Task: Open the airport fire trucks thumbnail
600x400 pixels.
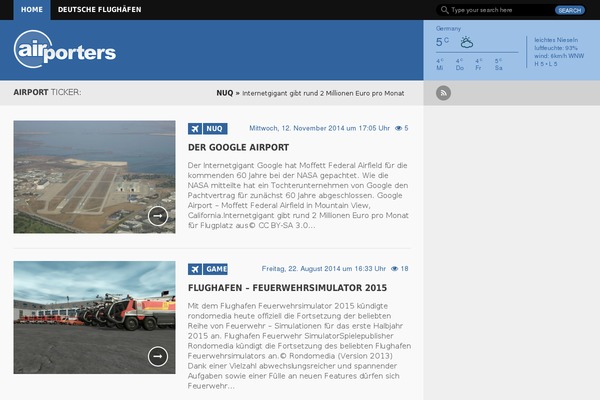Action: tap(95, 317)
